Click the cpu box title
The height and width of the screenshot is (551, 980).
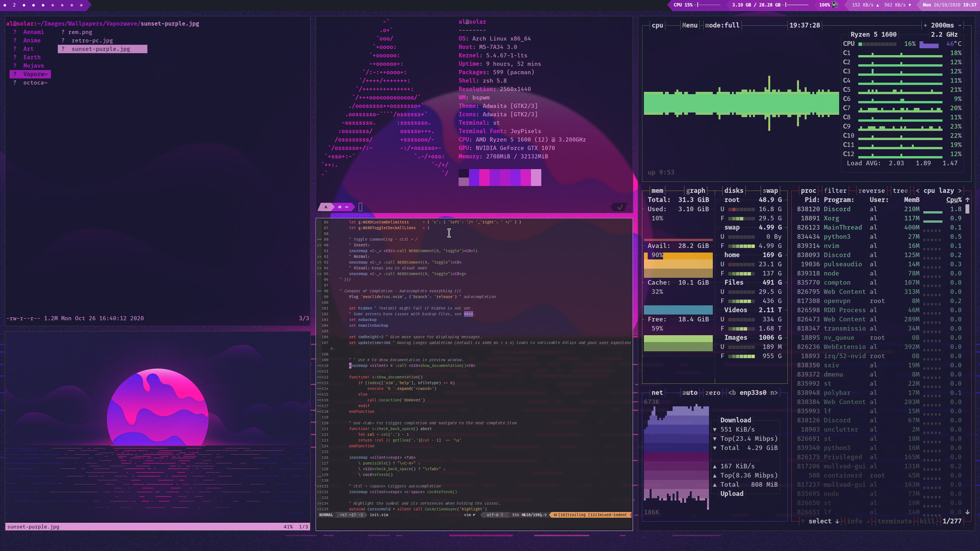(657, 25)
